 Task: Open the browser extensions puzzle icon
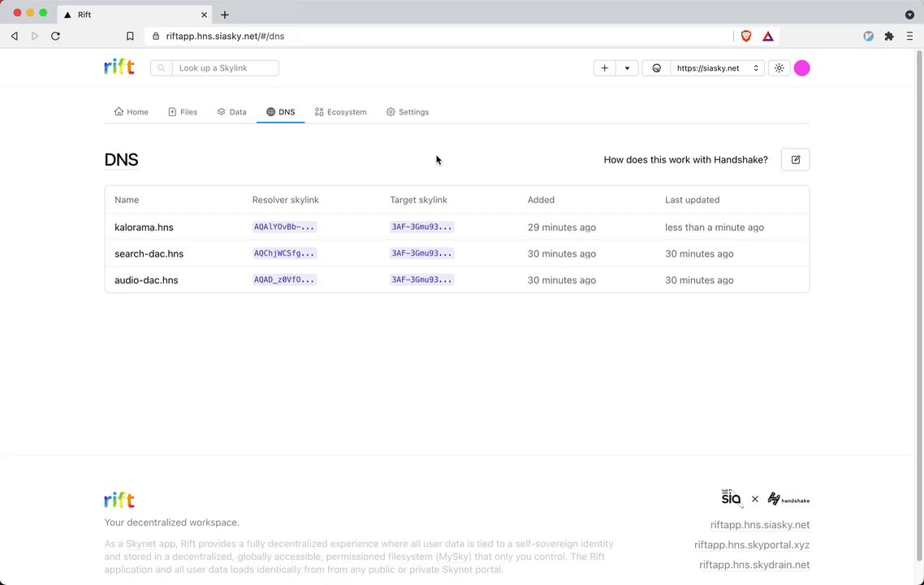[889, 36]
